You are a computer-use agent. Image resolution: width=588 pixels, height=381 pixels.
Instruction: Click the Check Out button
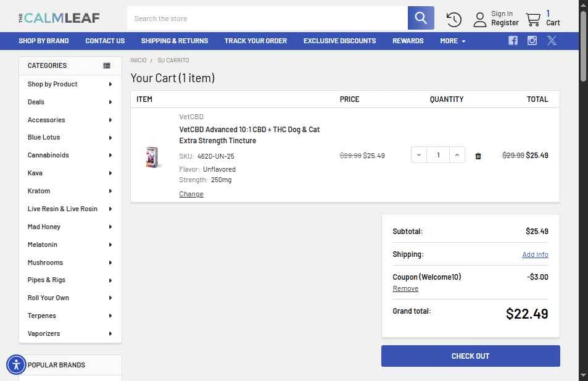point(471,356)
